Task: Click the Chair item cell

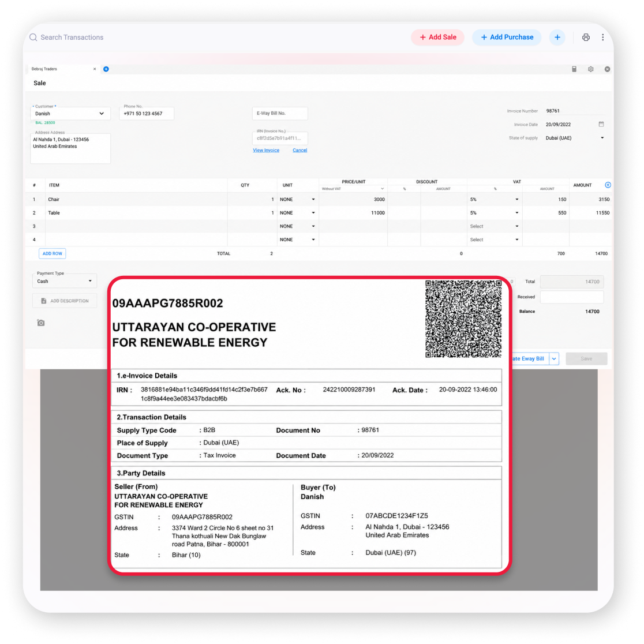Action: (x=136, y=200)
